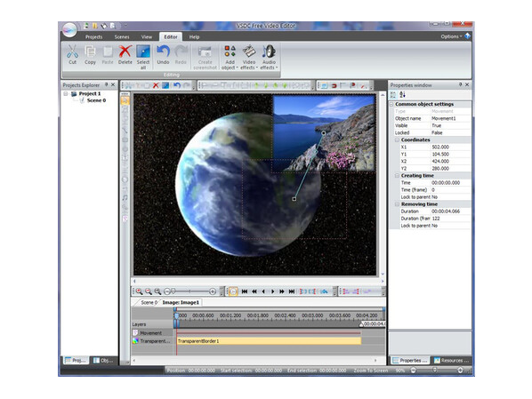Select the line tool in side toolbar
Screen dimensions: 532x399
click(x=125, y=131)
